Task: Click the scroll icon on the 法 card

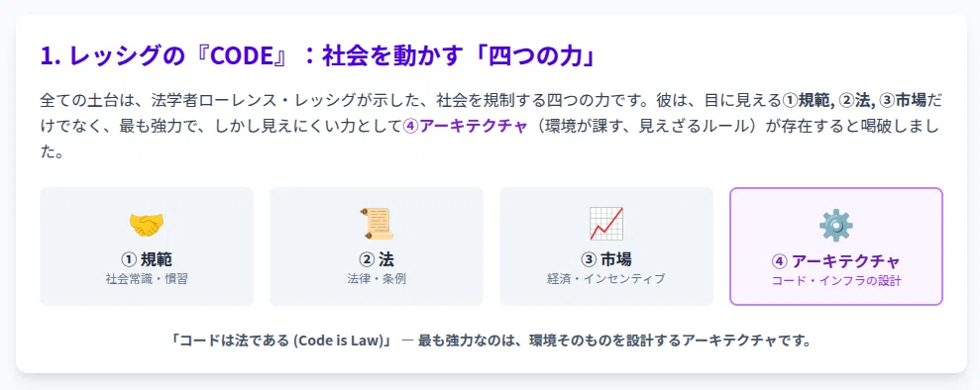Action: click(x=377, y=224)
